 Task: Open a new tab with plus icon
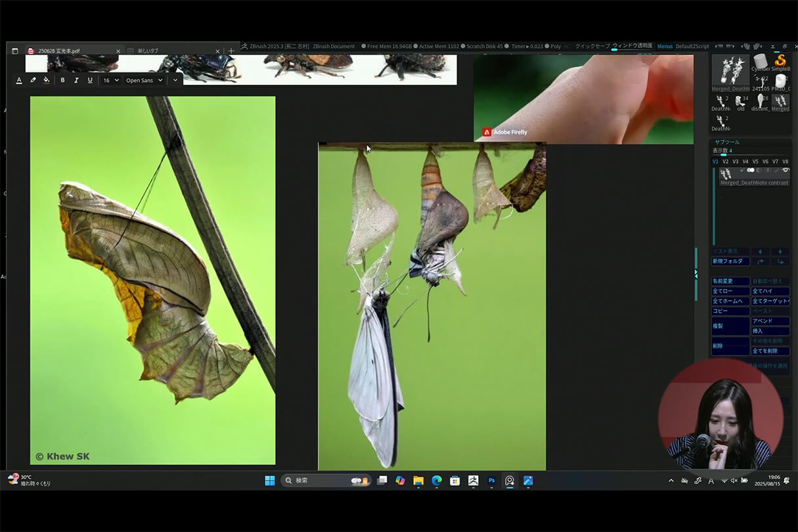coord(231,51)
